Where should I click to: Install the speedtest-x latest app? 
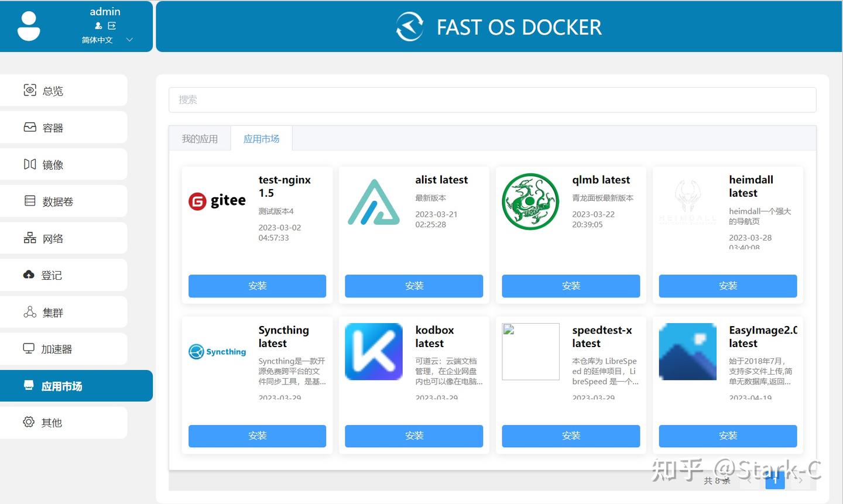point(571,436)
